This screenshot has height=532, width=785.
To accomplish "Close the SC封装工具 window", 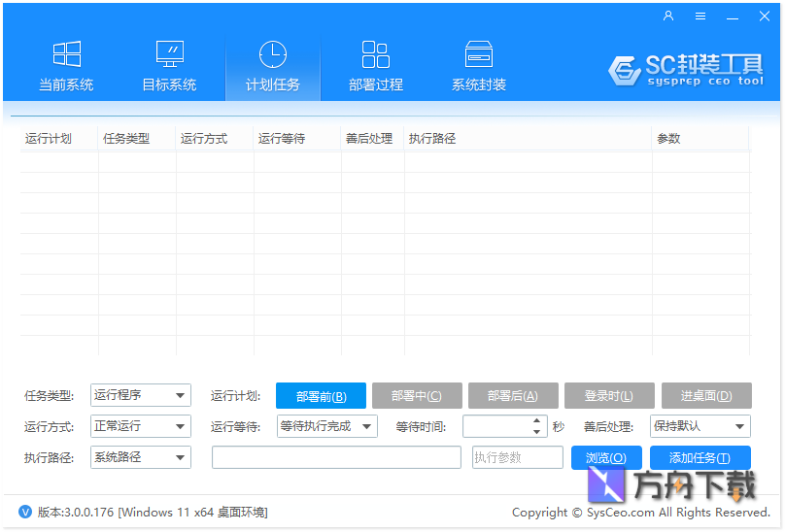I will click(x=765, y=16).
